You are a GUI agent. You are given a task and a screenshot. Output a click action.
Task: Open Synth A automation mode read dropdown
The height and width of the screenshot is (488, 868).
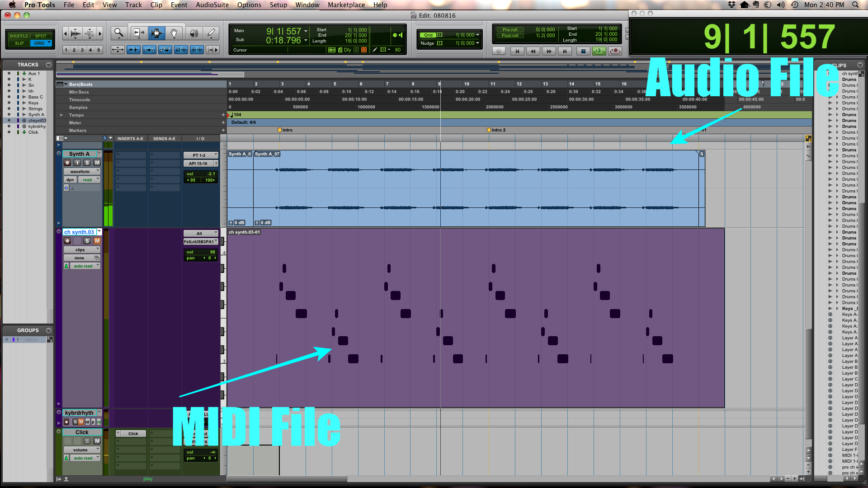point(89,179)
